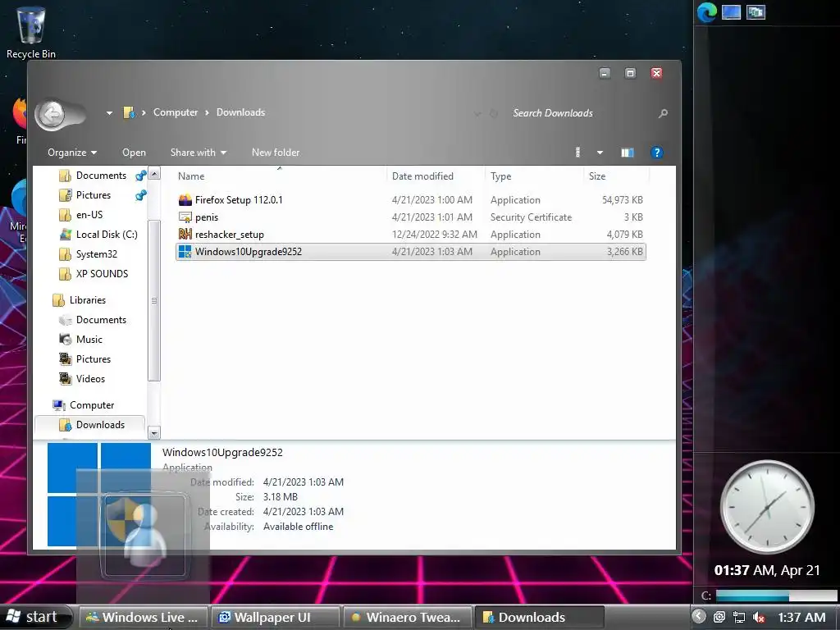840x630 pixels.
Task: Switch to Wallpaper UI taskbar window
Action: click(274, 617)
